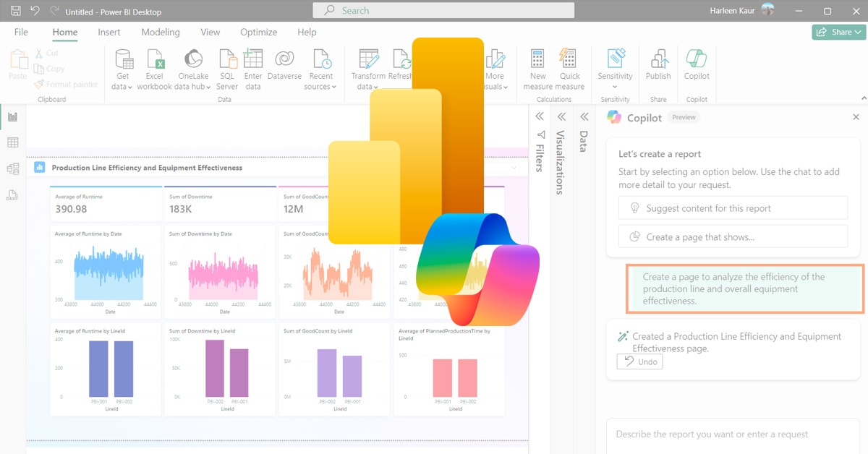Select the Insert tab
Image resolution: width=868 pixels, height=454 pixels.
click(x=109, y=32)
